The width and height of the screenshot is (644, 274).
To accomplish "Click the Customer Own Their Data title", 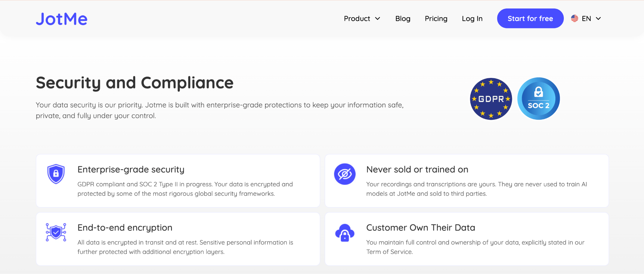I will tap(421, 228).
